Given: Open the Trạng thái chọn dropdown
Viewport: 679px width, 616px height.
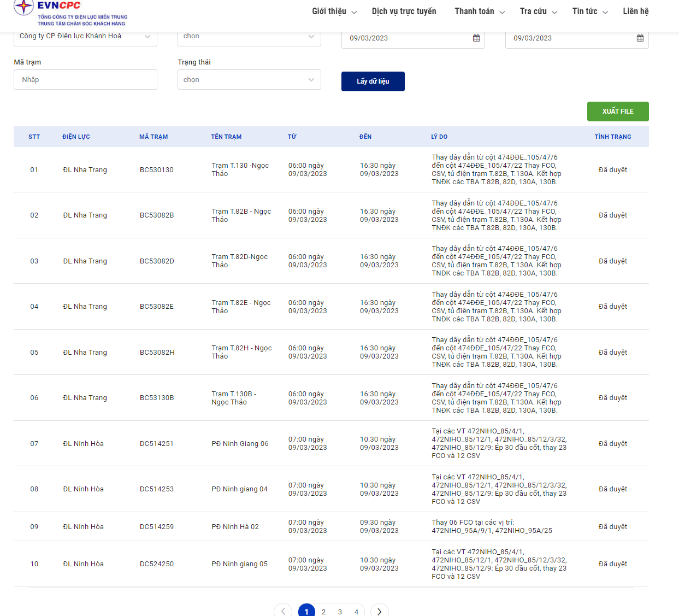Looking at the screenshot, I should click(x=249, y=80).
